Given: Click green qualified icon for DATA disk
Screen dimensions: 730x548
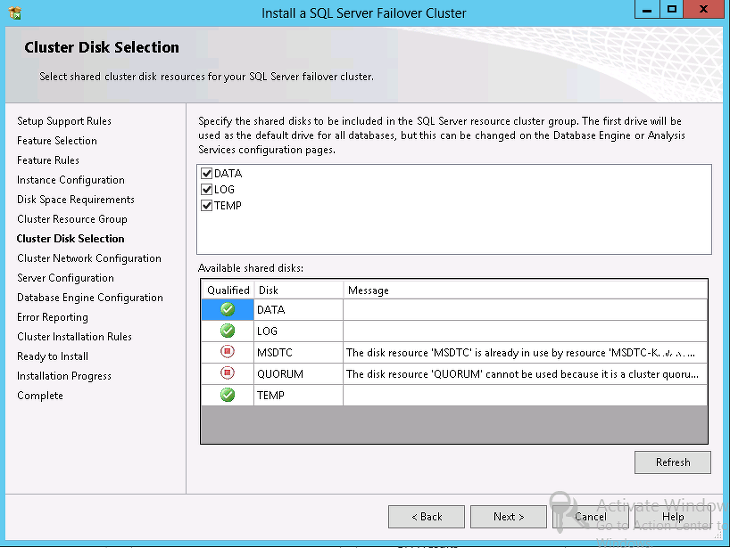Looking at the screenshot, I should tap(228, 309).
